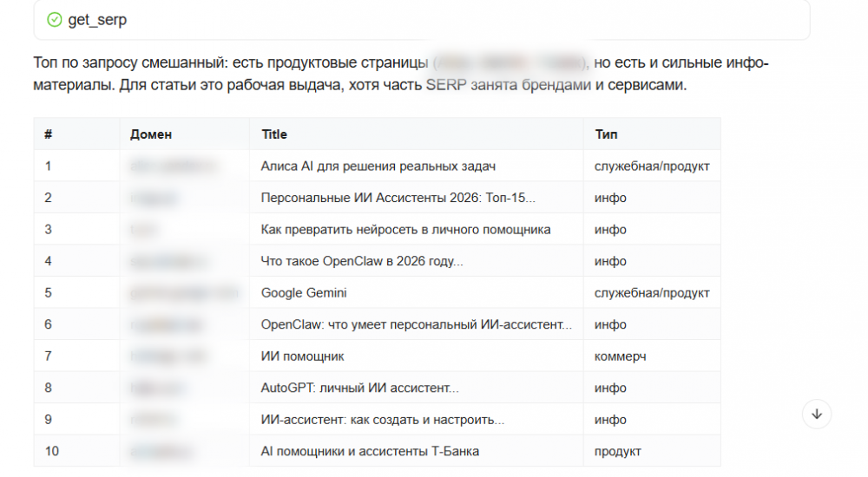Click type 'служебная/продукт' in the Google Gemini row
The height and width of the screenshot is (477, 868).
(652, 293)
